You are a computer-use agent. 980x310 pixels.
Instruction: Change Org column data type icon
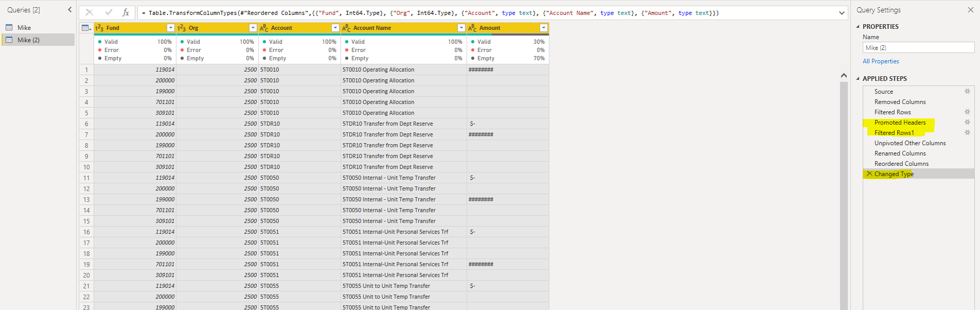182,28
